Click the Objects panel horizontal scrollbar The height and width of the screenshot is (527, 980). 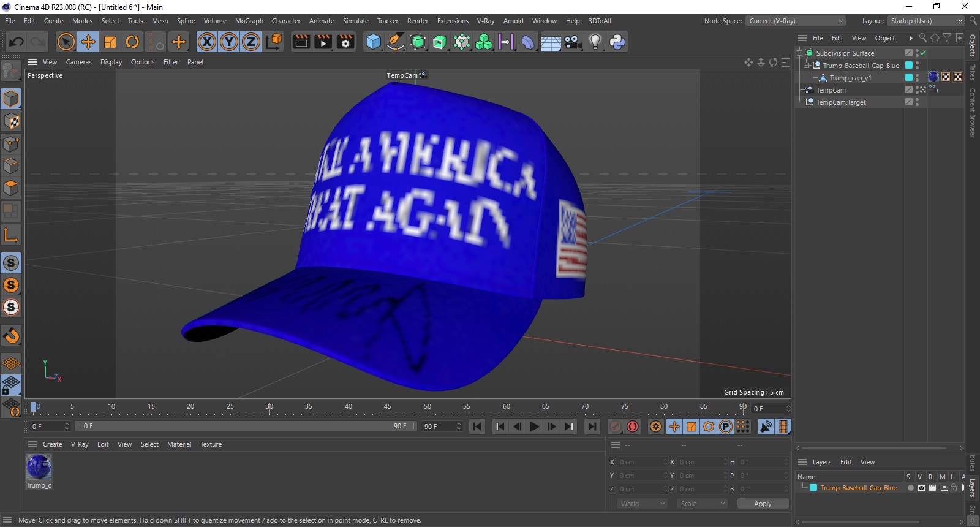(874, 448)
